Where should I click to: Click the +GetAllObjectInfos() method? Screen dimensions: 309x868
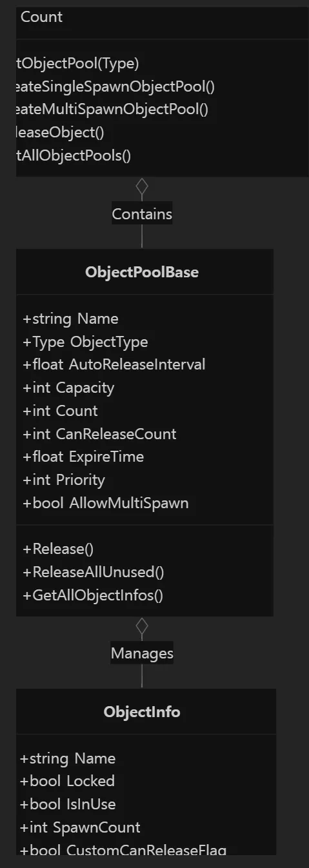pyautogui.click(x=93, y=595)
